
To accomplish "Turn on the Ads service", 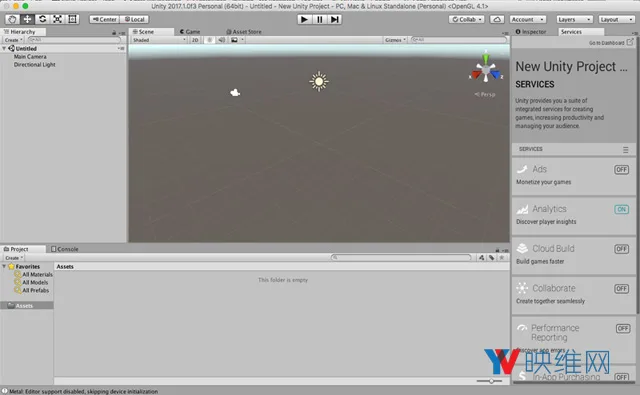I will 621,169.
